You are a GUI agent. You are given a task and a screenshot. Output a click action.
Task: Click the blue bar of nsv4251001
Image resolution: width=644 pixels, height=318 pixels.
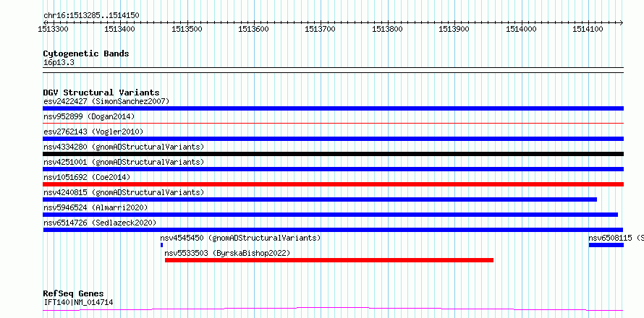[x=333, y=169]
